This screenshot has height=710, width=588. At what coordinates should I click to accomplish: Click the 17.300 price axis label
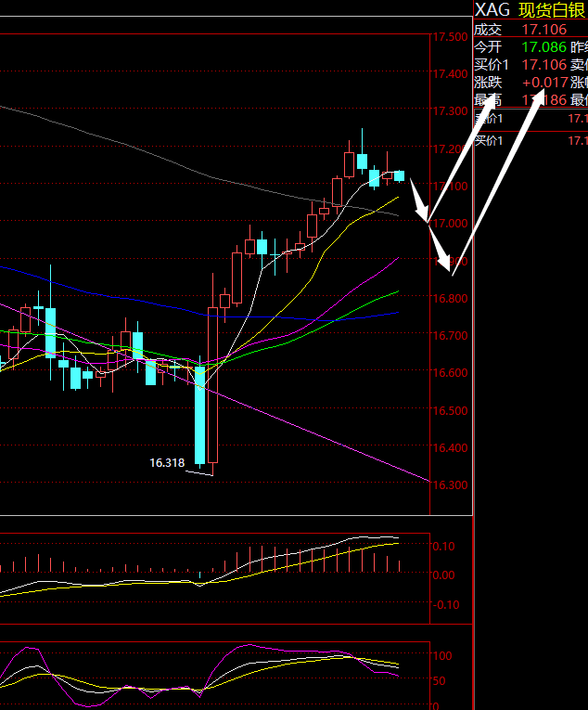pyautogui.click(x=450, y=111)
